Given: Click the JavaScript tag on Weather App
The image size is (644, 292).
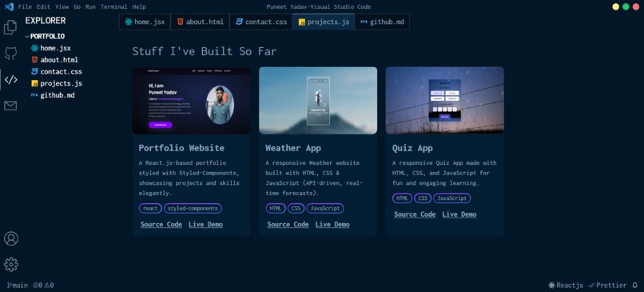Looking at the screenshot, I should pyautogui.click(x=325, y=209).
